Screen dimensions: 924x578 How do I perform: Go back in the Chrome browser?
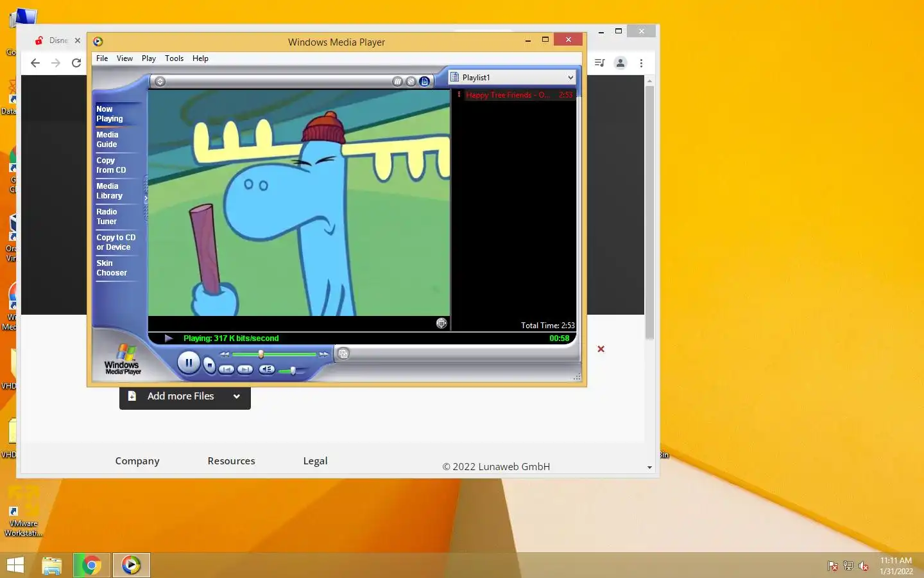point(35,63)
